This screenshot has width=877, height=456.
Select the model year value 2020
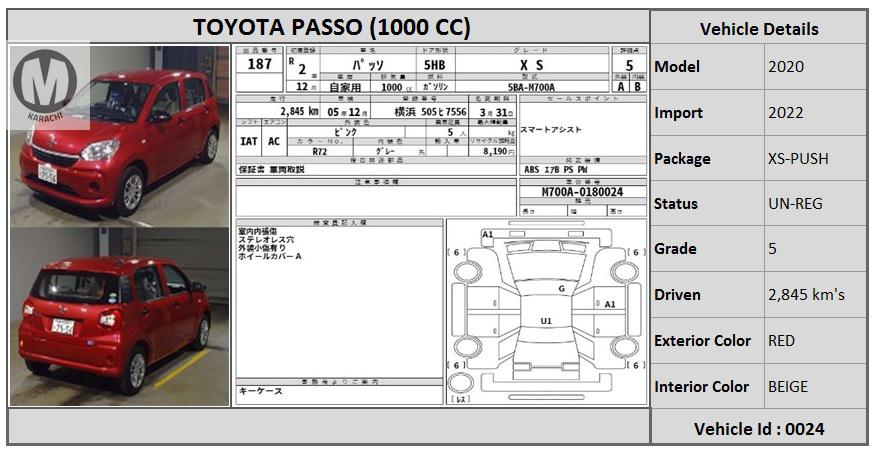tap(786, 67)
